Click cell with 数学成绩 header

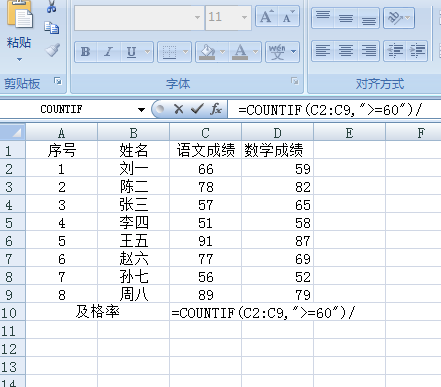coord(277,150)
